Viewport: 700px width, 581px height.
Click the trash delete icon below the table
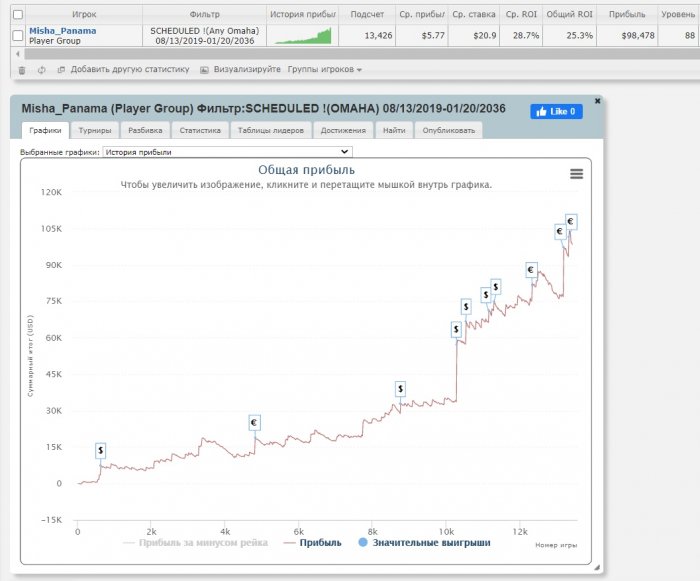(x=22, y=70)
